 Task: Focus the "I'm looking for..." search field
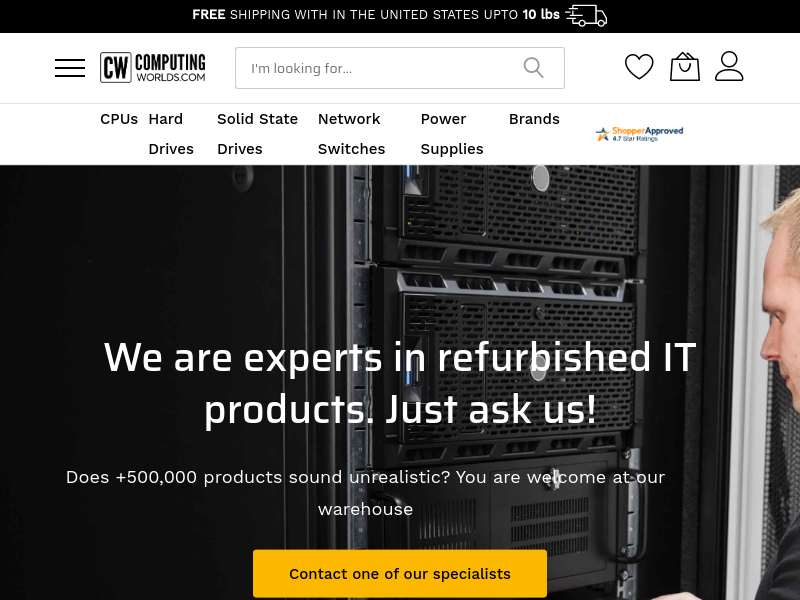coord(399,68)
